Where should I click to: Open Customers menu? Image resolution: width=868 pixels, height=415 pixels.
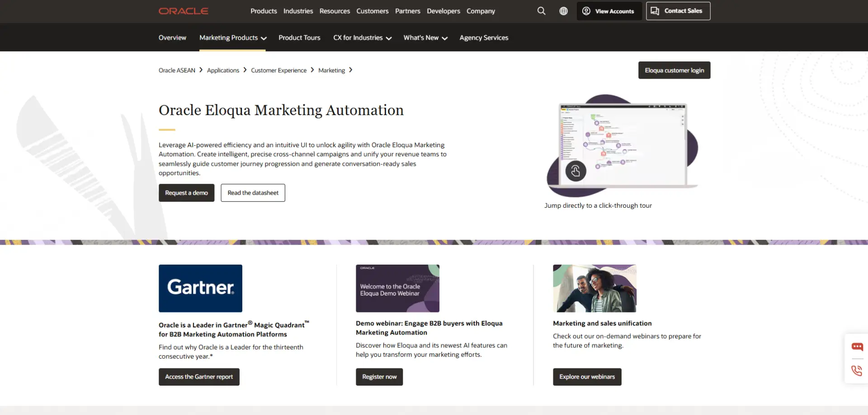[x=372, y=11]
